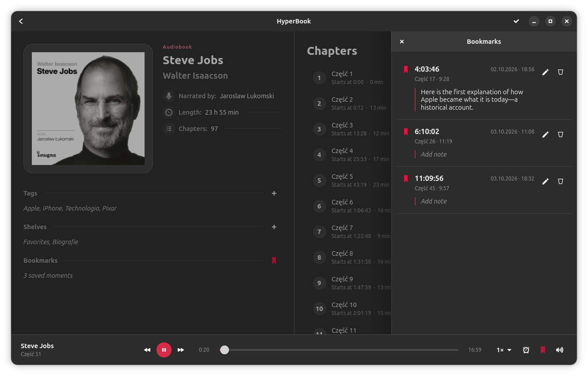Add to a shelf with the plus icon

274,227
